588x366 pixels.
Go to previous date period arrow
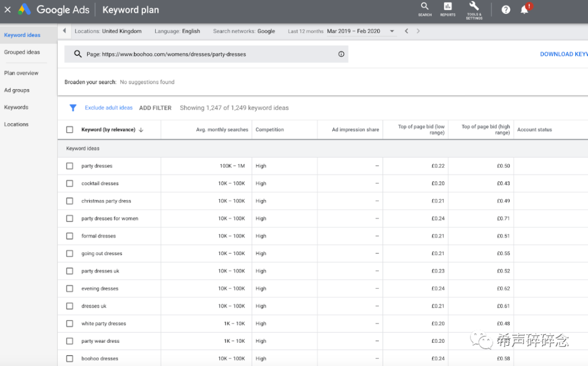pyautogui.click(x=407, y=31)
